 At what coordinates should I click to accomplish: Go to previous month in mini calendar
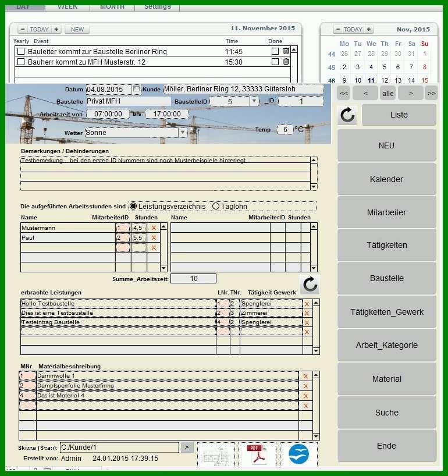[x=338, y=30]
